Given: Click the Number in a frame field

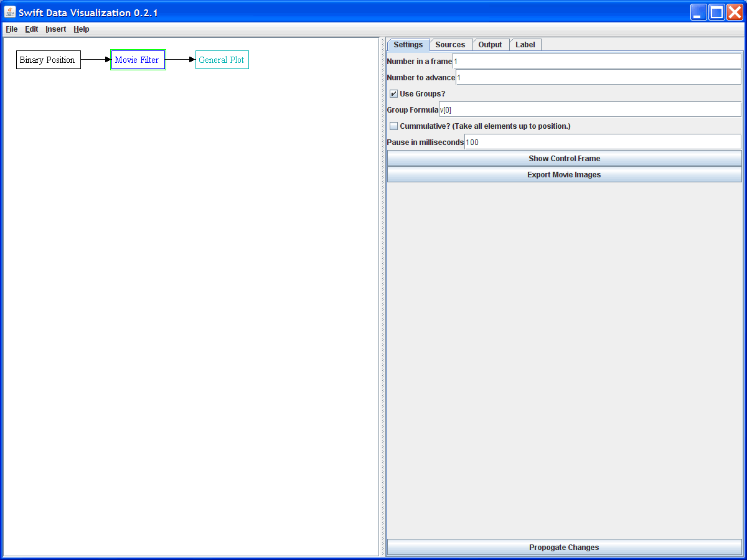Looking at the screenshot, I should tap(596, 61).
